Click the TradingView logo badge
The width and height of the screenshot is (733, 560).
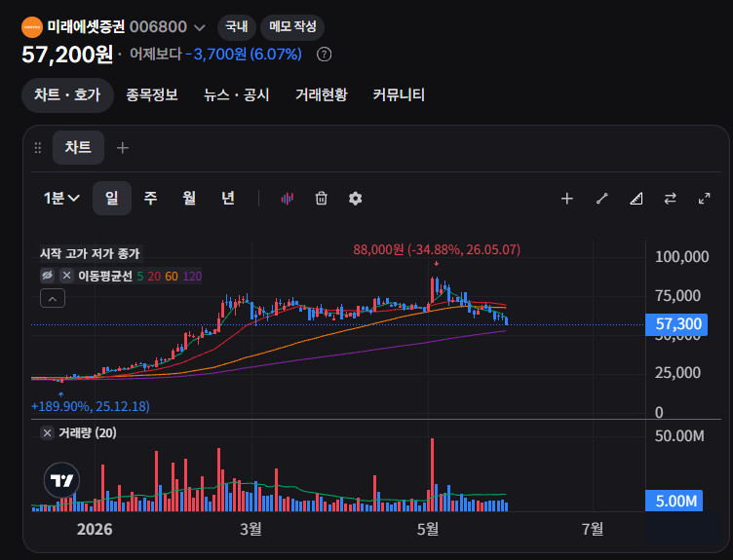[61, 480]
